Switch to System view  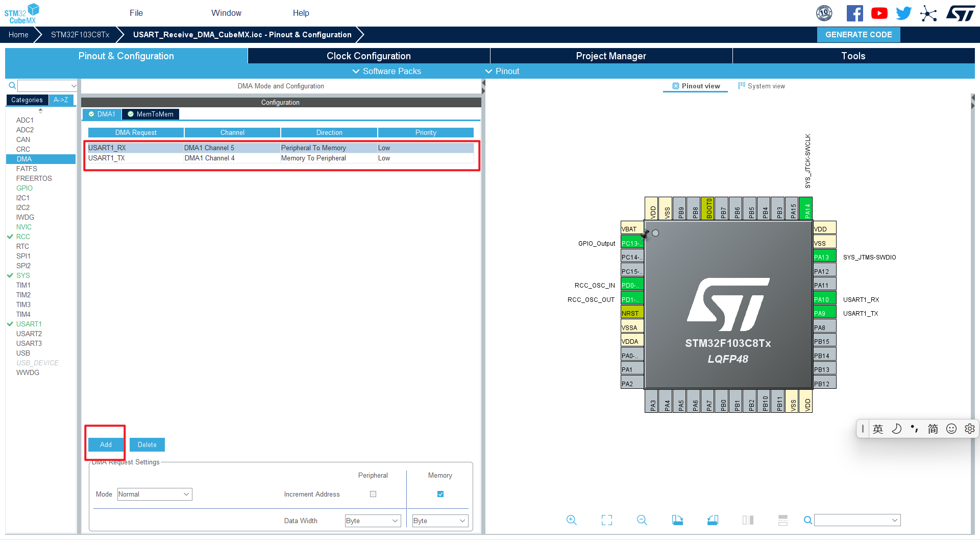point(762,86)
